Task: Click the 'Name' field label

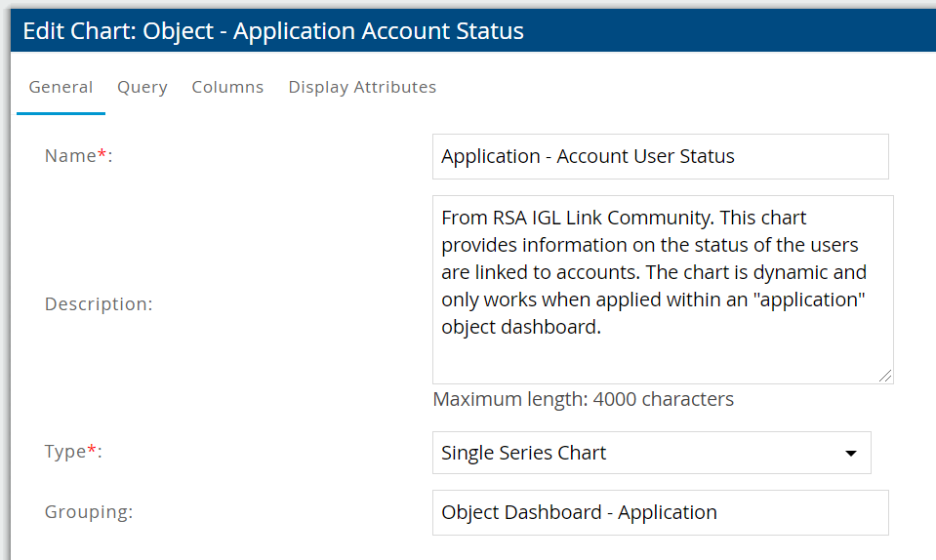Action: (71, 156)
